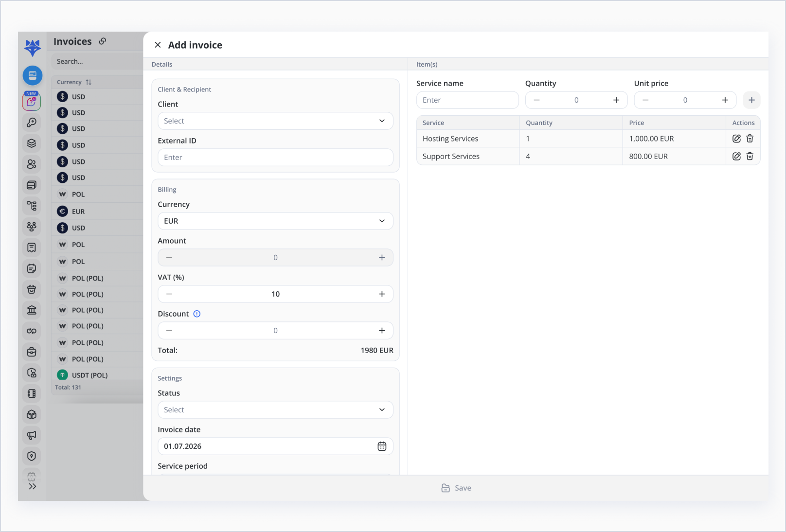This screenshot has height=532, width=786.
Task: Decrease the VAT percentage value
Action: pos(169,294)
